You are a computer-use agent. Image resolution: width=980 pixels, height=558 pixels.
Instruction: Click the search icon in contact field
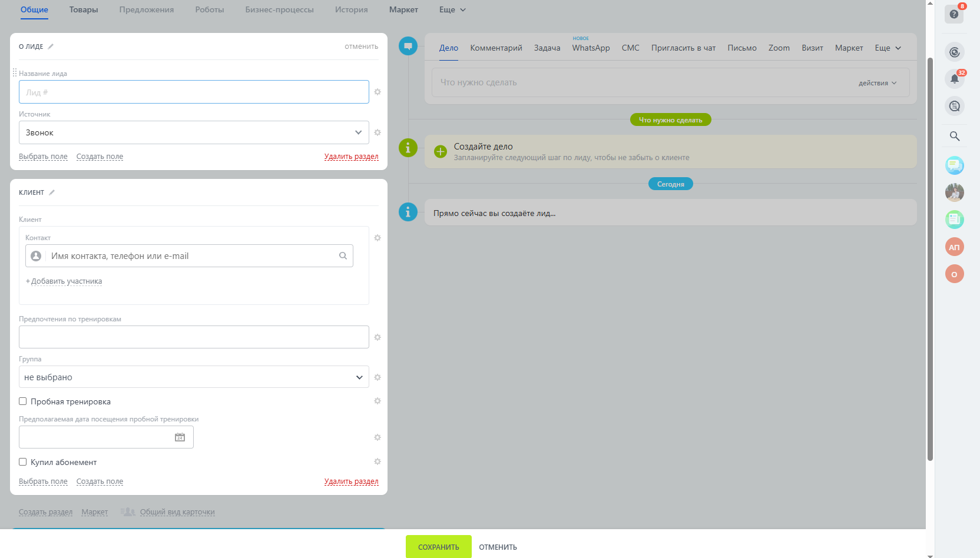(x=343, y=255)
